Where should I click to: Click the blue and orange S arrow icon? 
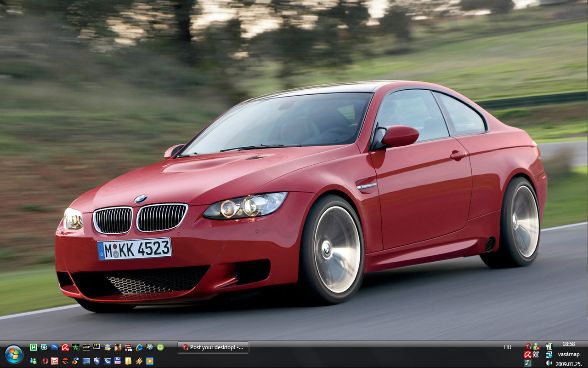point(76,361)
